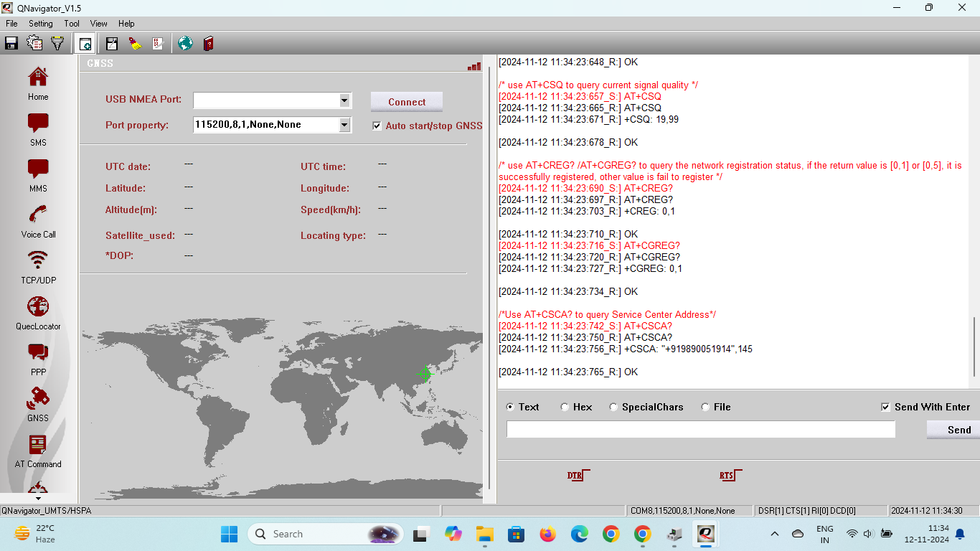980x551 pixels.
Task: Open the AT Command sidebar item
Action: 38,451
